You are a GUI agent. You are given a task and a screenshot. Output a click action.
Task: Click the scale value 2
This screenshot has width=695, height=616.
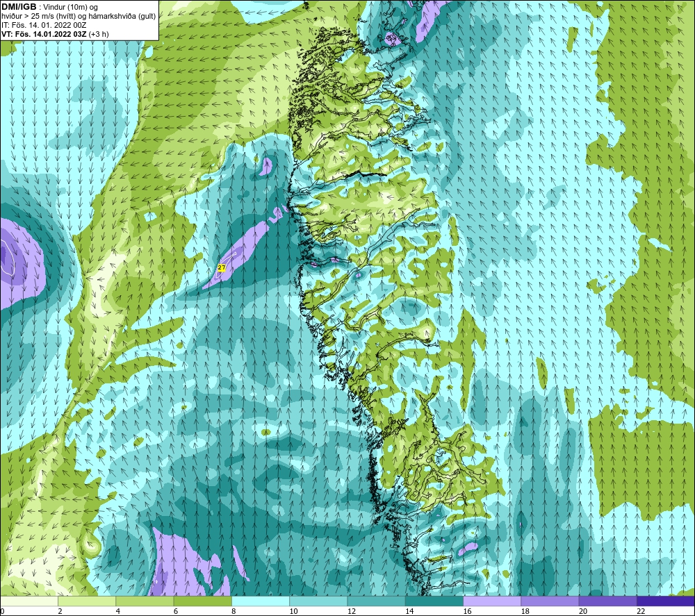point(60,611)
